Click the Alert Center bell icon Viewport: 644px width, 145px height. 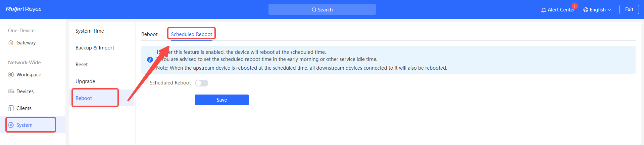coord(544,10)
